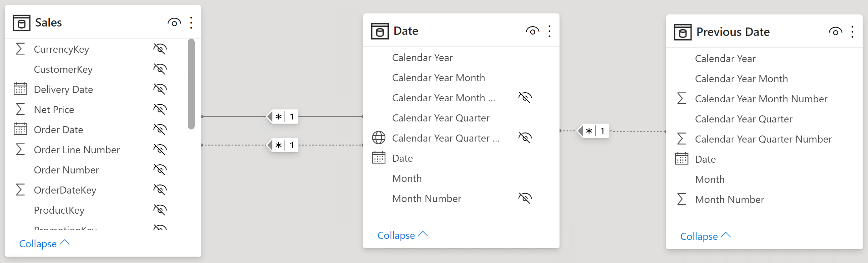Collapse the Previous Date table card
The width and height of the screenshot is (868, 263).
pos(705,236)
